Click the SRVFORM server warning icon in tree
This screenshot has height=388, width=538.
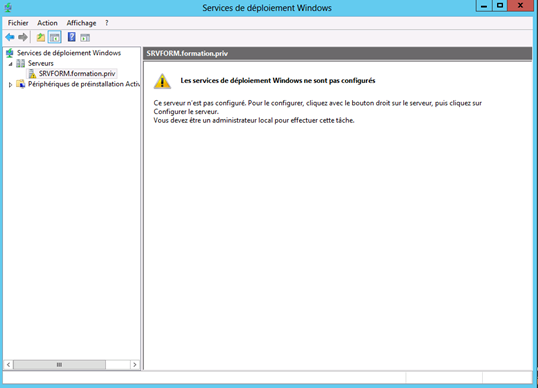click(x=32, y=73)
